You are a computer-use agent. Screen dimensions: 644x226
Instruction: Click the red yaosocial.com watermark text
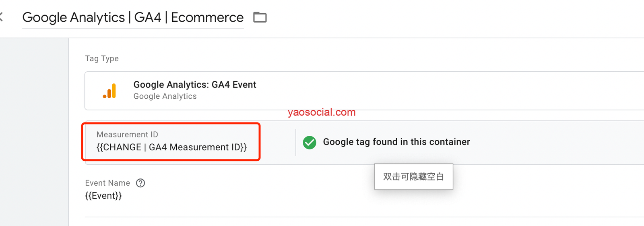322,112
